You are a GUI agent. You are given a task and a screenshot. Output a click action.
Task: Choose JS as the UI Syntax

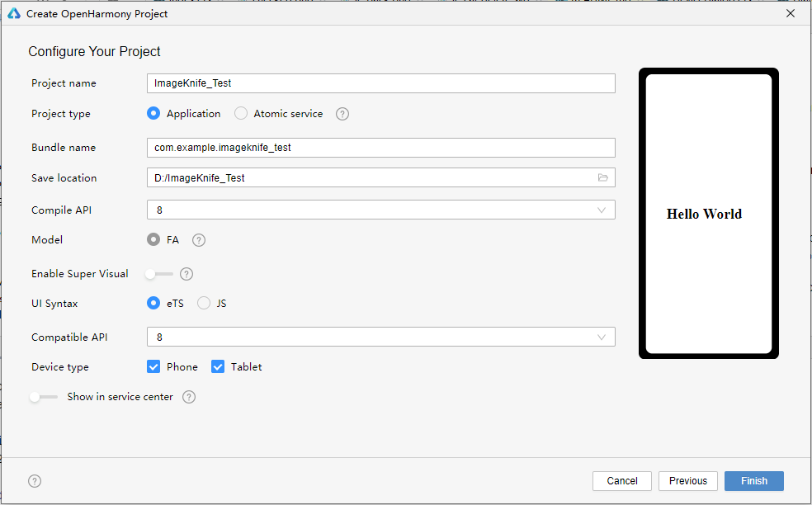204,304
